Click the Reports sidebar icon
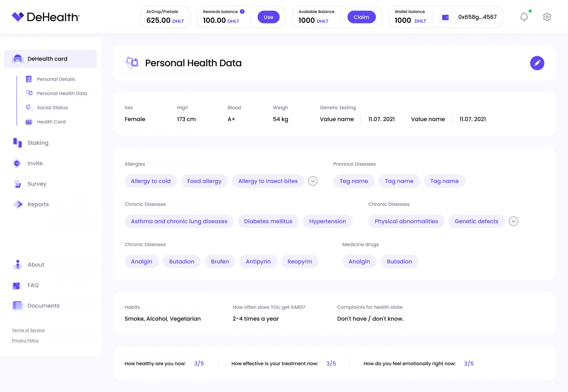The width and height of the screenshot is (568, 392). click(x=18, y=204)
